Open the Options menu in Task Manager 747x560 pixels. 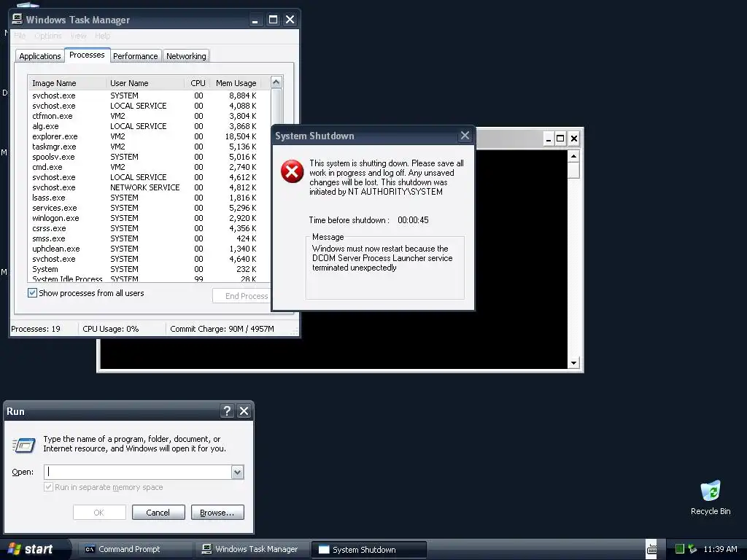(x=48, y=36)
